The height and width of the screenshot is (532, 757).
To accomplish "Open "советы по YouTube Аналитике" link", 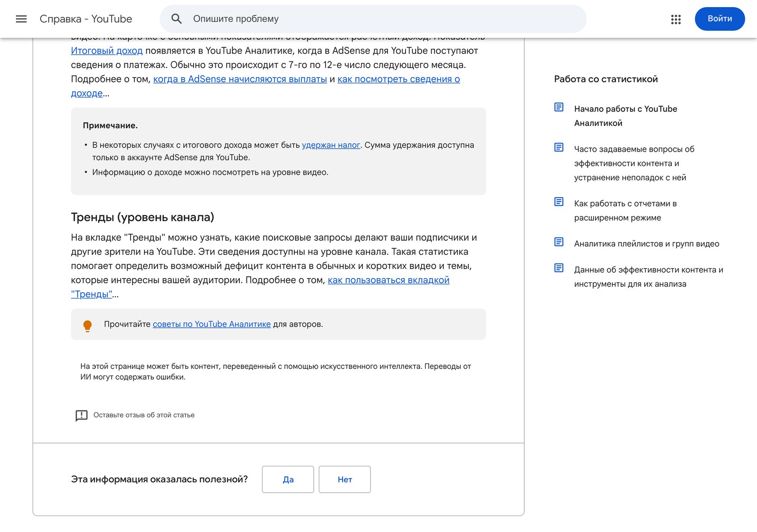I will tap(211, 324).
